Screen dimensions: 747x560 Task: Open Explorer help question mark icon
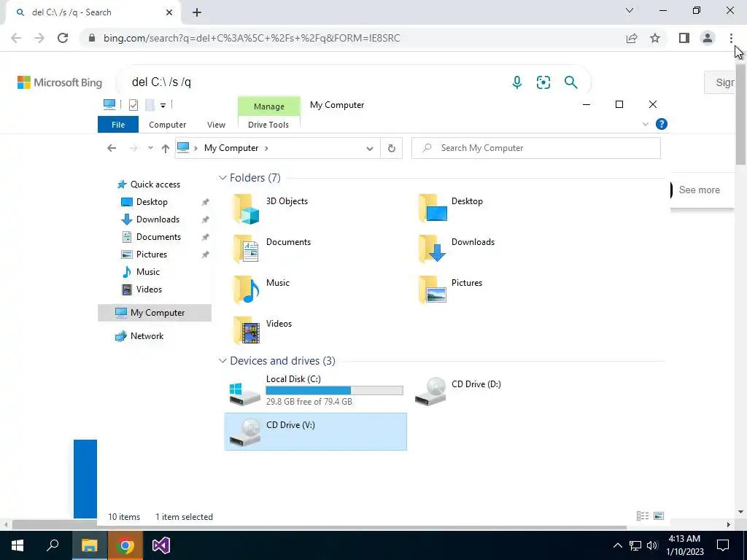pyautogui.click(x=661, y=124)
